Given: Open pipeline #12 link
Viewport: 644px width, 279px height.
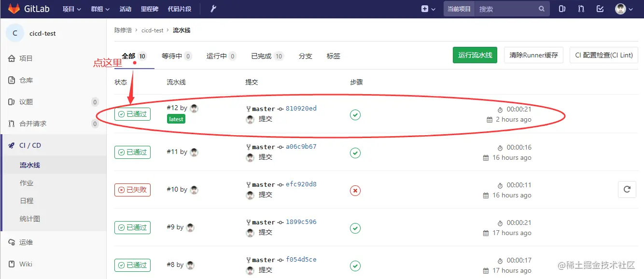Looking at the screenshot, I should tap(172, 108).
